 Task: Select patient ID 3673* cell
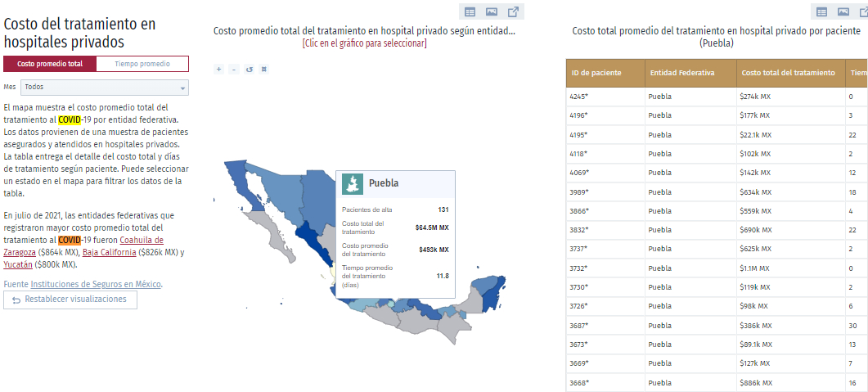coord(605,345)
